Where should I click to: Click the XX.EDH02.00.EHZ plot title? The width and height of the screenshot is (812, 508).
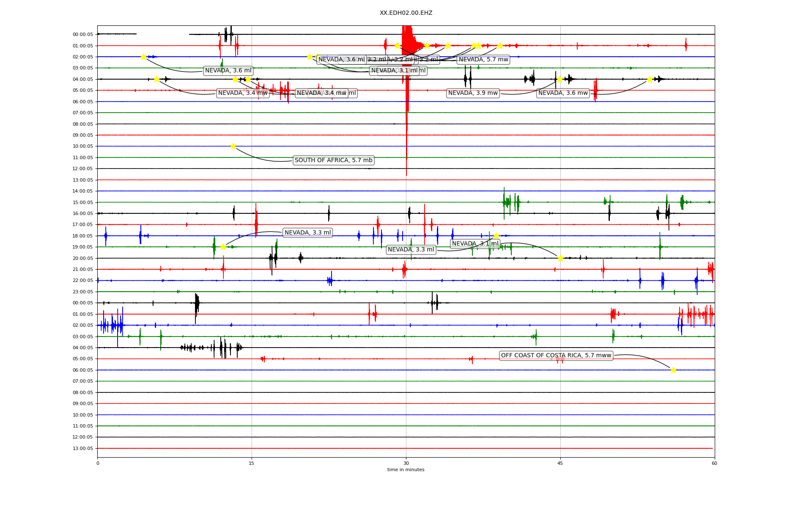pyautogui.click(x=406, y=13)
